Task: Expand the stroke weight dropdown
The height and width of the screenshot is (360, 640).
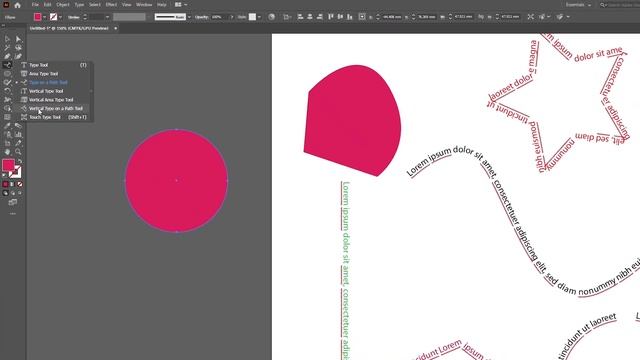Action: tap(107, 17)
